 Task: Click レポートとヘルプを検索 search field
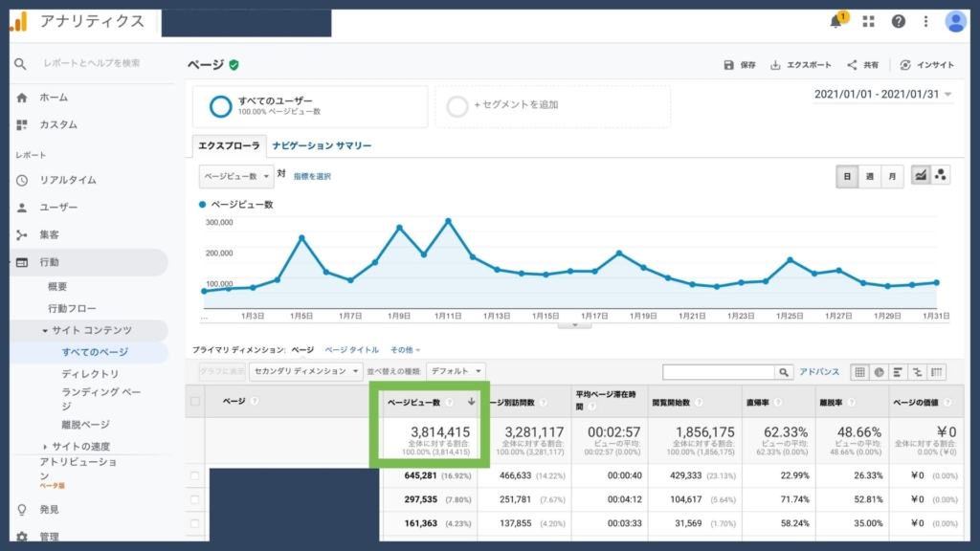(91, 63)
